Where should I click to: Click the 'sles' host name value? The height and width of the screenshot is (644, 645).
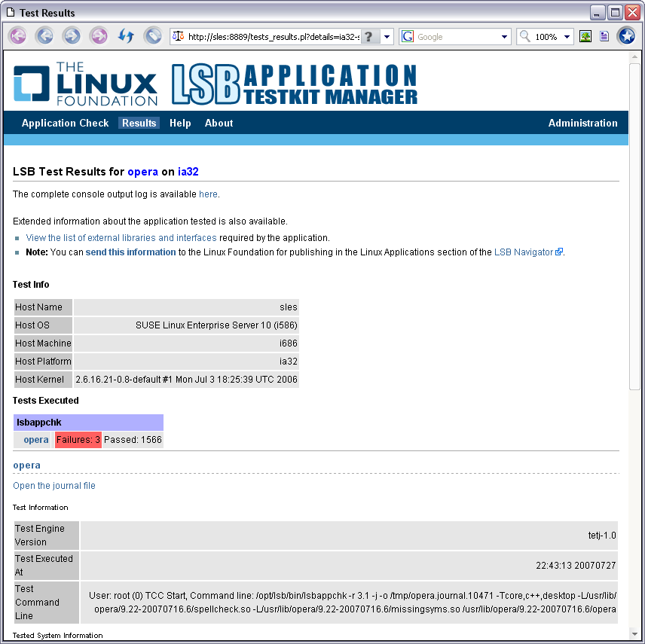pyautogui.click(x=289, y=307)
